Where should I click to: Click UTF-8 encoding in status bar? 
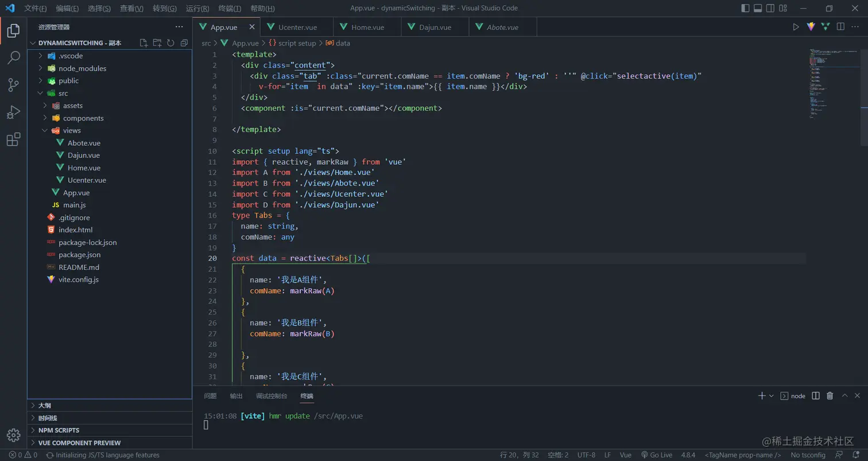pyautogui.click(x=586, y=455)
